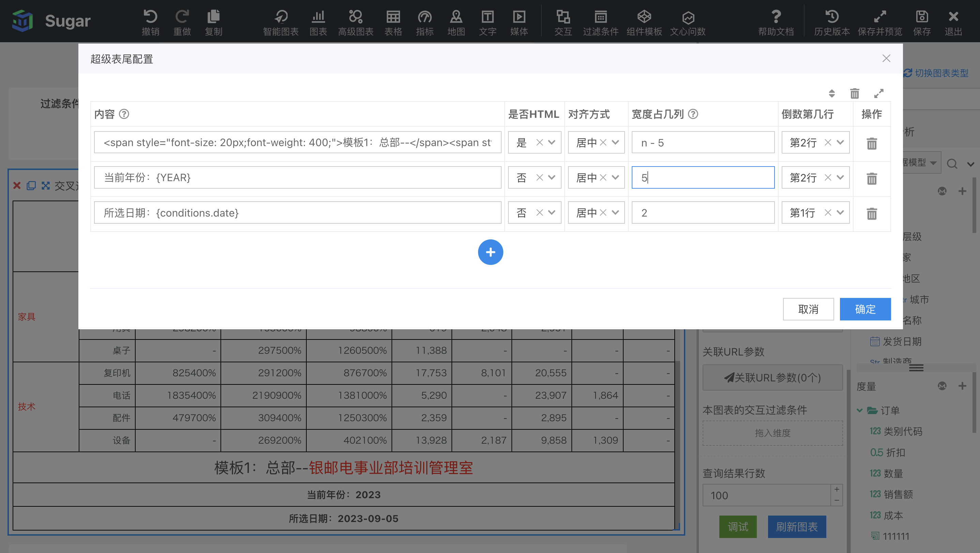Click the HTML span content input field
This screenshot has width=980, height=553.
tap(297, 143)
